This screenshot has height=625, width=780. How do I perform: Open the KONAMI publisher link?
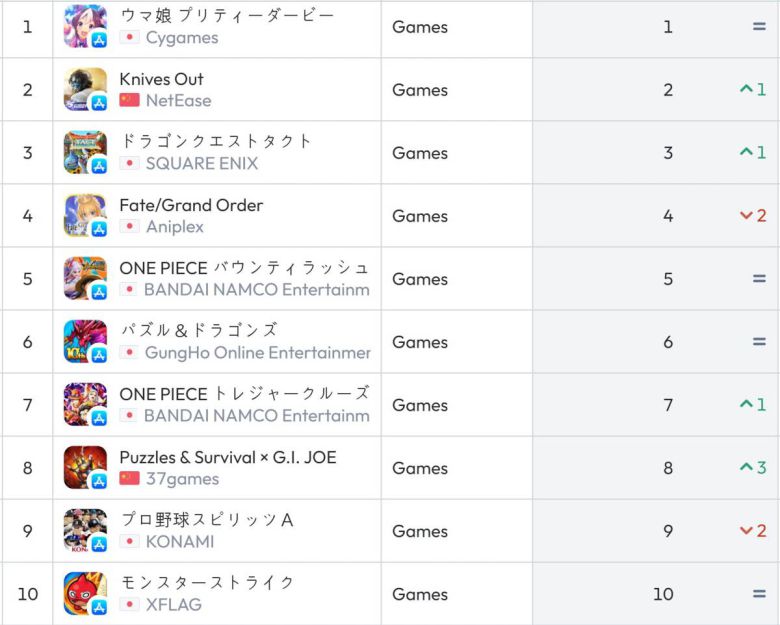[x=180, y=542]
